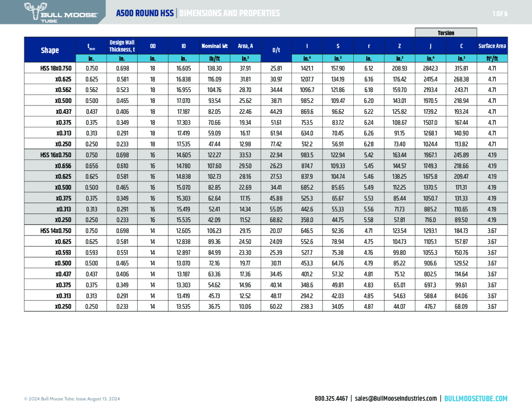532x411 pixels.
Task: Click the 2024 Bull Moose Tube copyright notice
Action: pyautogui.click(x=72, y=399)
